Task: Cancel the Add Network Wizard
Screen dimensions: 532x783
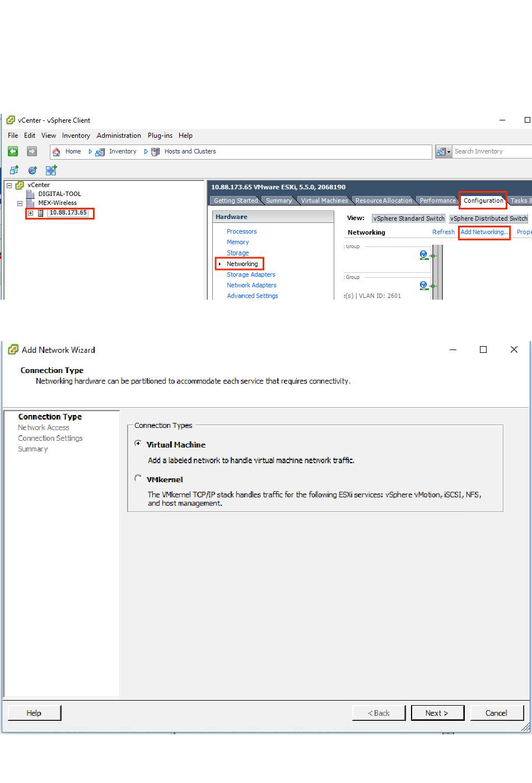Action: [x=497, y=713]
